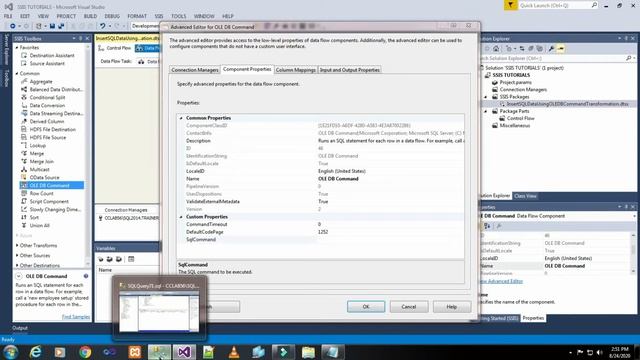The height and width of the screenshot is (360, 640).
Task: Open the SSIS menu
Action: coord(159,16)
